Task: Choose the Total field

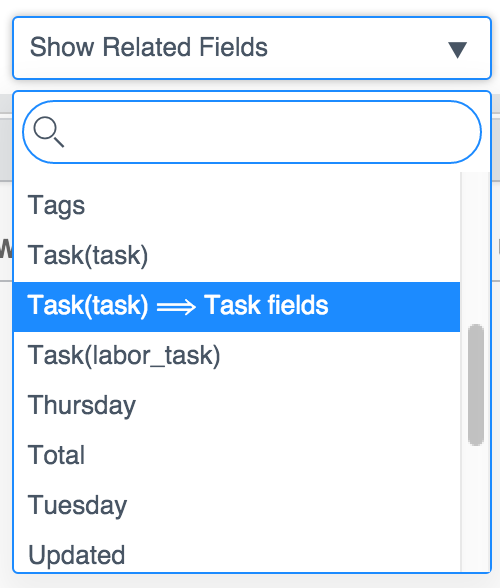Action: 236,455
